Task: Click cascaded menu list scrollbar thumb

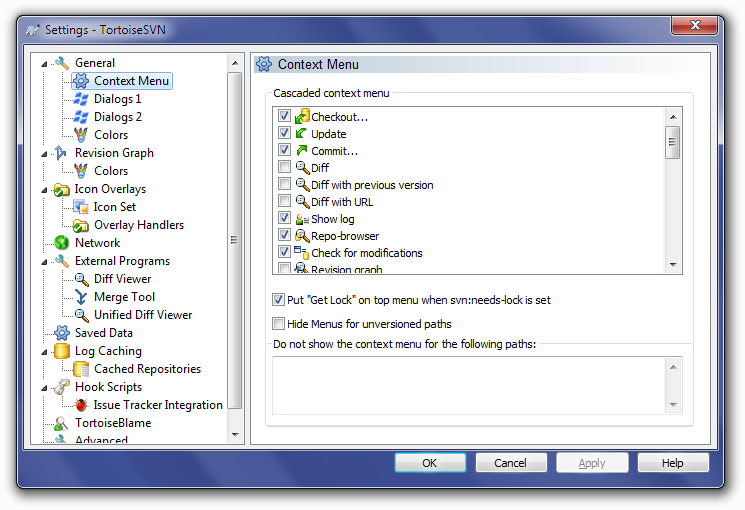Action: [673, 142]
